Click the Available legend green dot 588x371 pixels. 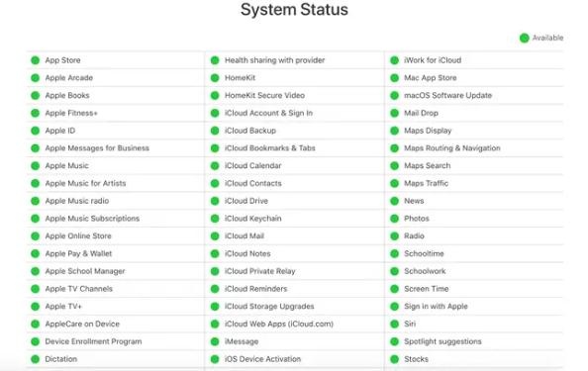coord(525,38)
